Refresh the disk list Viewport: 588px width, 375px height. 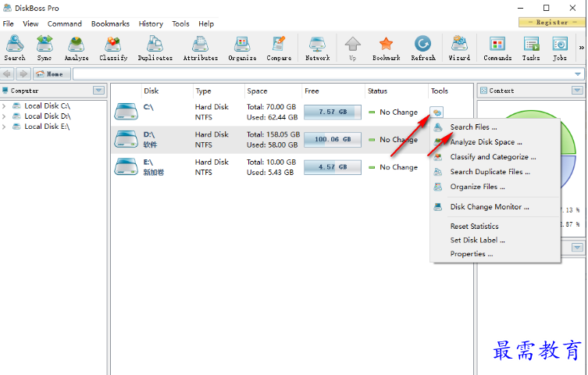[x=423, y=48]
